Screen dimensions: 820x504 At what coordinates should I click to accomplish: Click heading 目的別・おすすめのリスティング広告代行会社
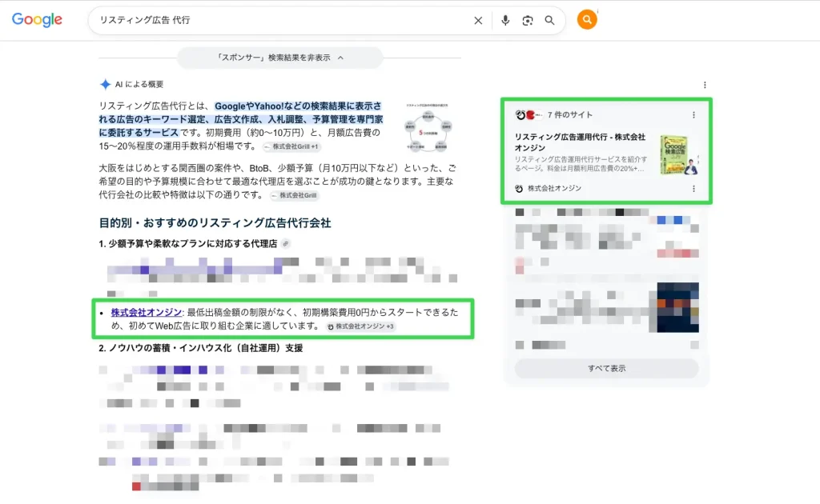pyautogui.click(x=215, y=223)
